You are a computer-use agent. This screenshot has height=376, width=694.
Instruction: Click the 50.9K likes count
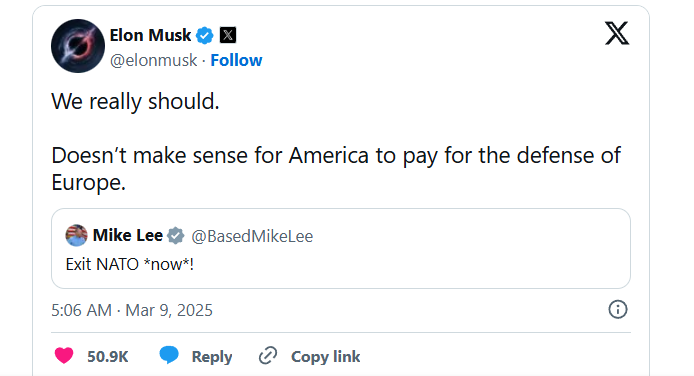tap(108, 357)
